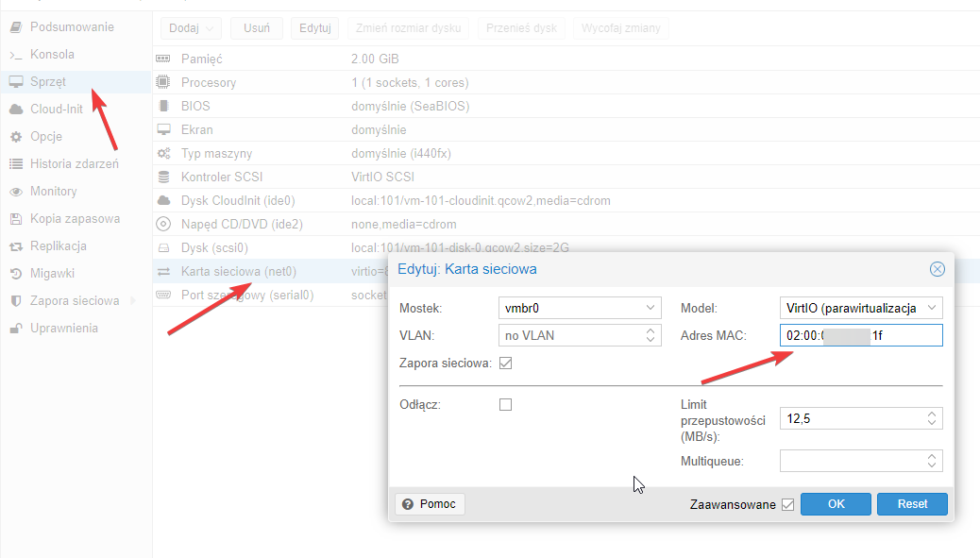This screenshot has height=558, width=980.
Task: Close the Karta sieciowa edit dialog
Action: 937,269
